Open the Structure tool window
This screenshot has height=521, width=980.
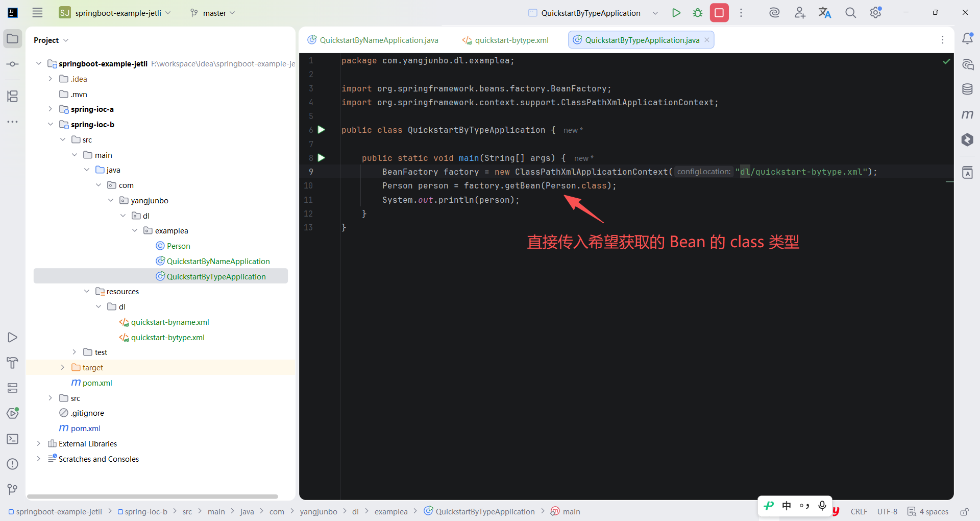tap(13, 96)
